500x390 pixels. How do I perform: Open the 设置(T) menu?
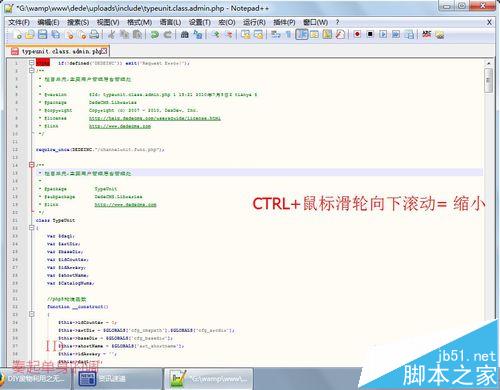coord(200,22)
